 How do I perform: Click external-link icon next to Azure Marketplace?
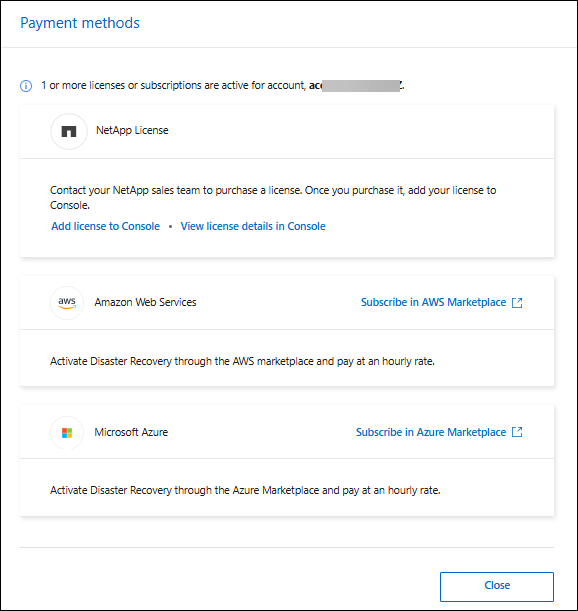point(517,432)
